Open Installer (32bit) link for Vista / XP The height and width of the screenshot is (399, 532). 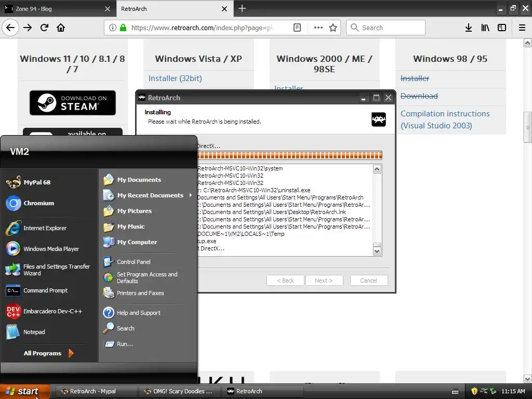[175, 78]
